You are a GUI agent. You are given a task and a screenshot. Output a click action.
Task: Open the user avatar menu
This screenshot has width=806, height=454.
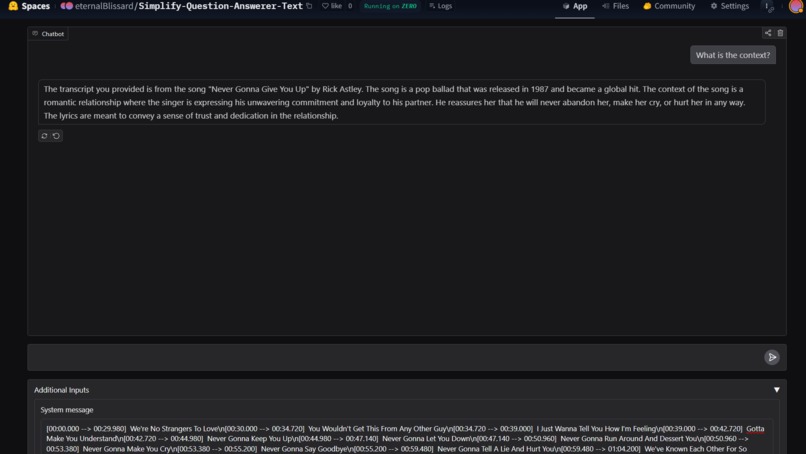tap(796, 6)
